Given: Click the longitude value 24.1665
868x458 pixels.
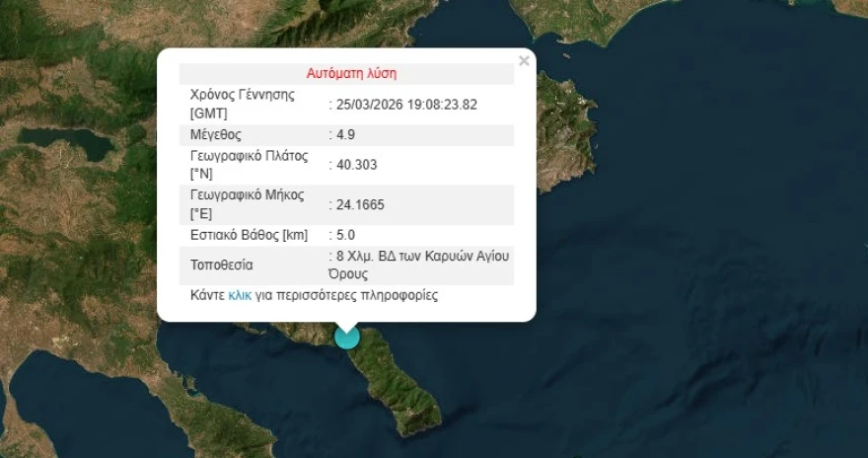Looking at the screenshot, I should coord(359,204).
